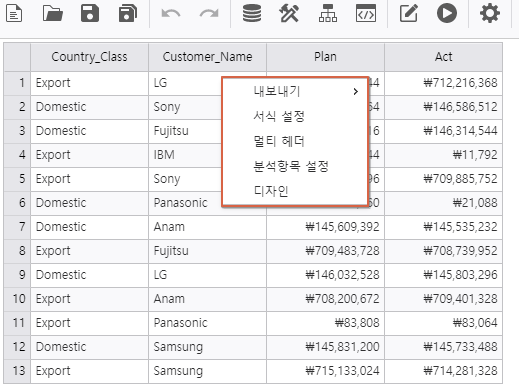This screenshot has width=519, height=384.
Task: Click the Customer_Name column header
Action: pyautogui.click(x=207, y=57)
